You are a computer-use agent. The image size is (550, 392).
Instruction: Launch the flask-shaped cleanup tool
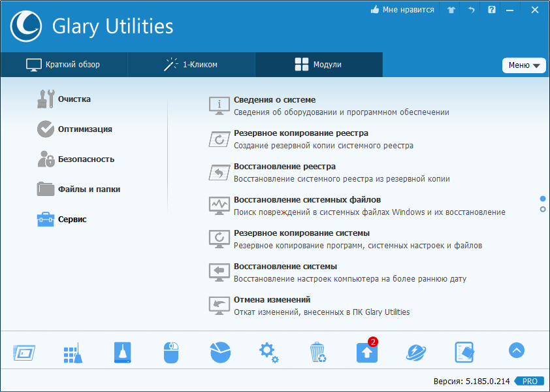(x=122, y=351)
